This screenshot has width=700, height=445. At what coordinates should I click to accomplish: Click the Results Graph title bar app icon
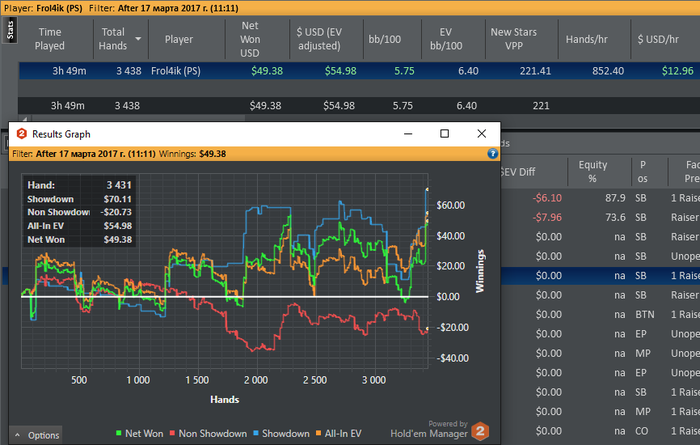pos(21,134)
